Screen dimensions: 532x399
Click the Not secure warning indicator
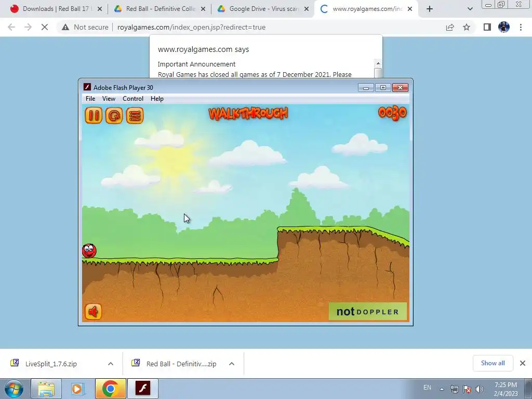pyautogui.click(x=85, y=27)
